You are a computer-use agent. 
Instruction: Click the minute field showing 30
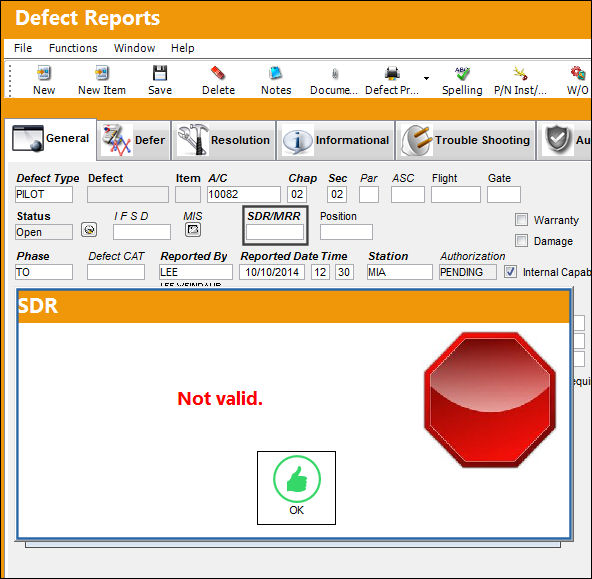(x=344, y=272)
